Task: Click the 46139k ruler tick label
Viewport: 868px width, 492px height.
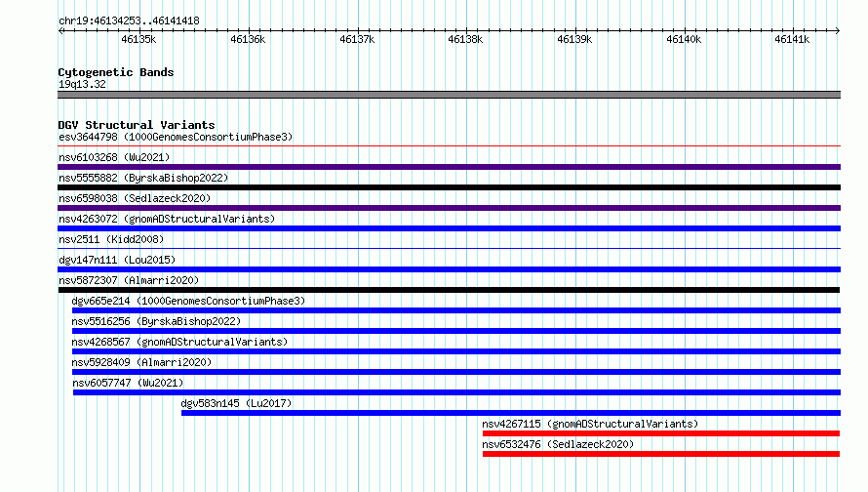Action: pos(574,39)
